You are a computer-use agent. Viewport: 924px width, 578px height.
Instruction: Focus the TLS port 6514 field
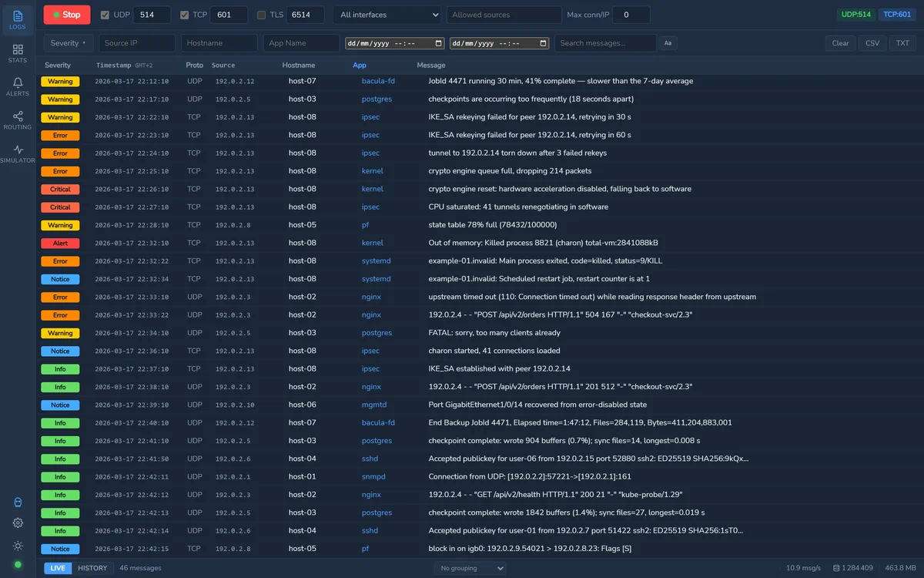click(306, 15)
